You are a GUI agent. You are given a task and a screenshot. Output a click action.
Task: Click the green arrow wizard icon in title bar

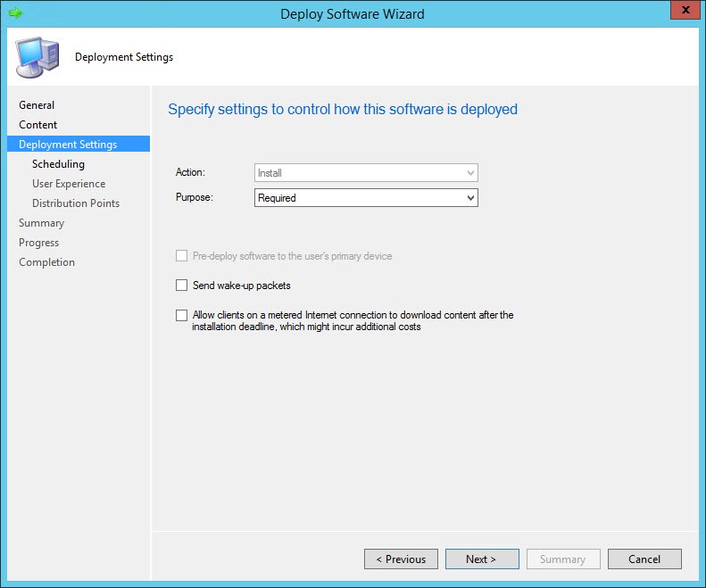pyautogui.click(x=14, y=13)
